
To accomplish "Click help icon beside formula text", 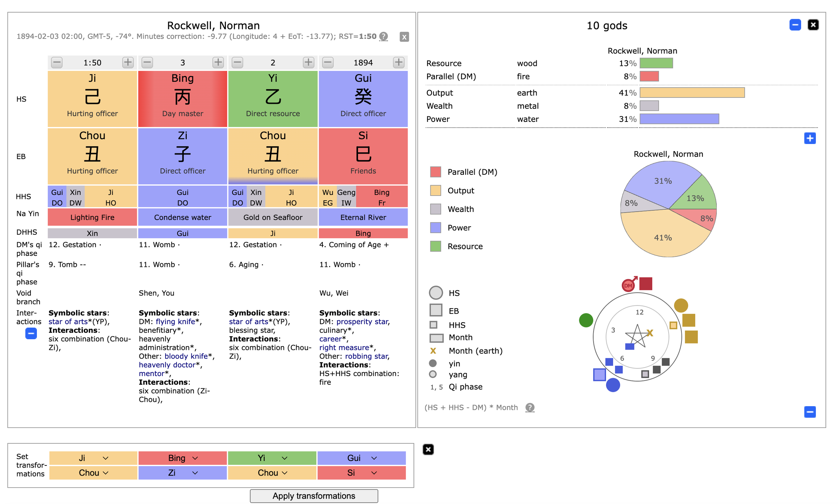I will [x=530, y=407].
